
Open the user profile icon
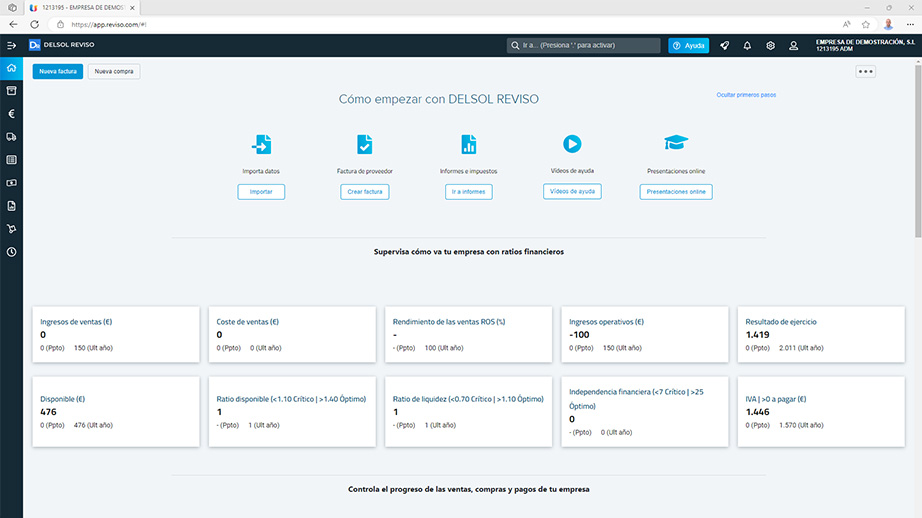click(793, 45)
